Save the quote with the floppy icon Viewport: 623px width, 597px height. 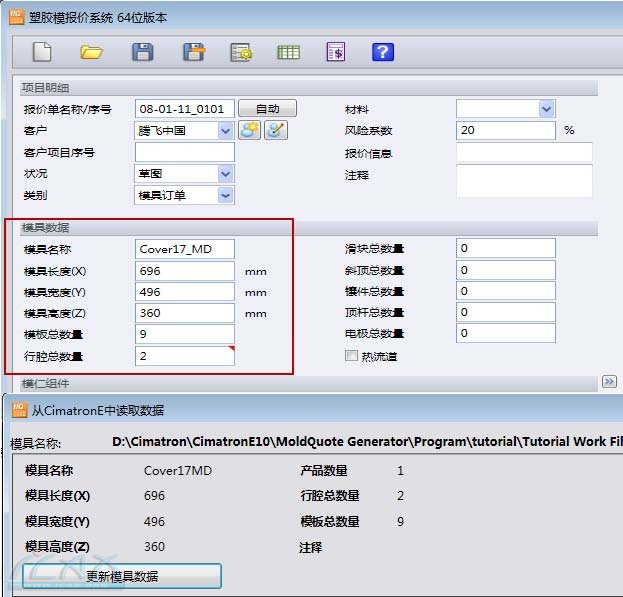(143, 52)
